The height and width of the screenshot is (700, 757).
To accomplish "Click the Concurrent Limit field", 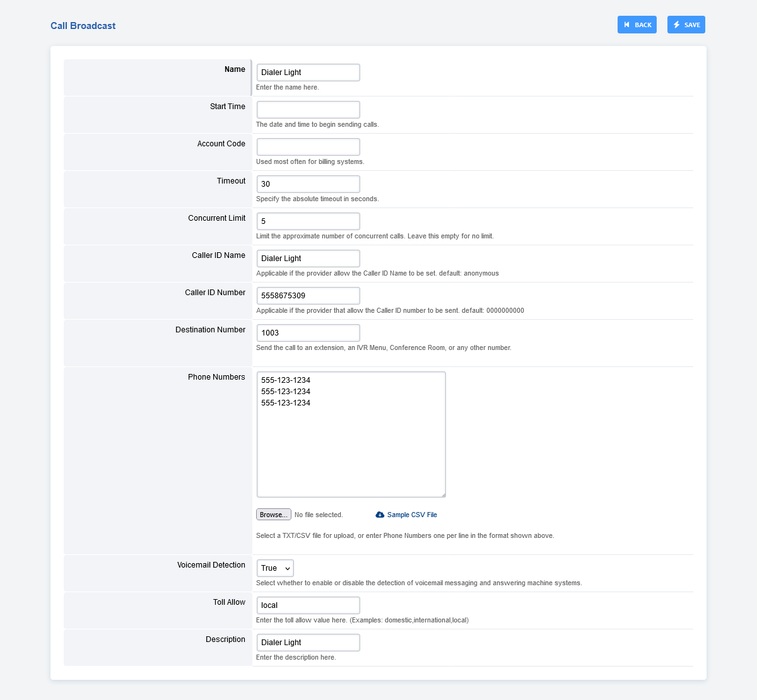I will click(x=308, y=221).
